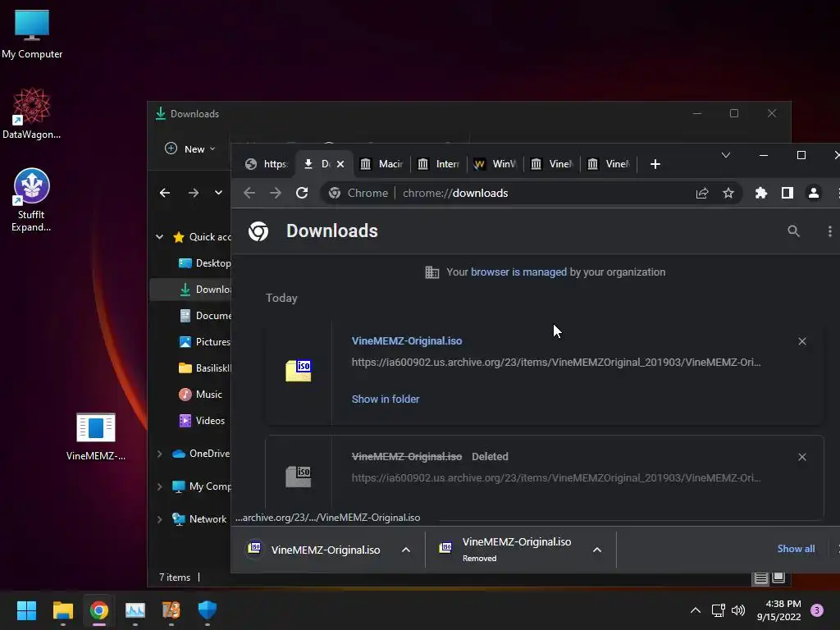Open File Explorer from the taskbar
The width and height of the screenshot is (840, 630).
tap(62, 610)
